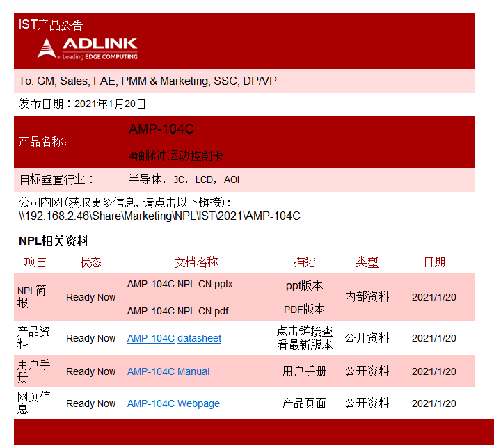Click the 文档名称 column header
494x448 pixels.
pyautogui.click(x=196, y=262)
